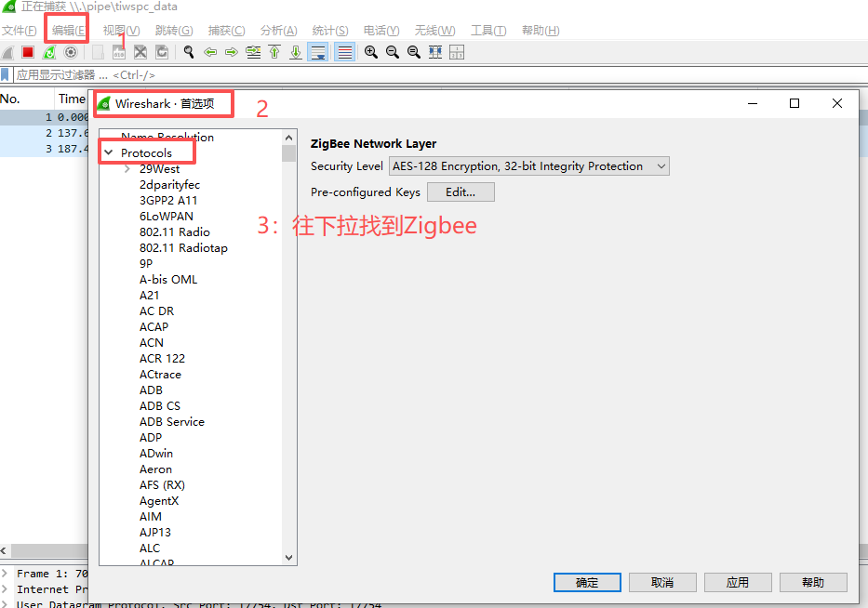Select packet number 2 in packet list
The image size is (868, 608).
point(45,133)
